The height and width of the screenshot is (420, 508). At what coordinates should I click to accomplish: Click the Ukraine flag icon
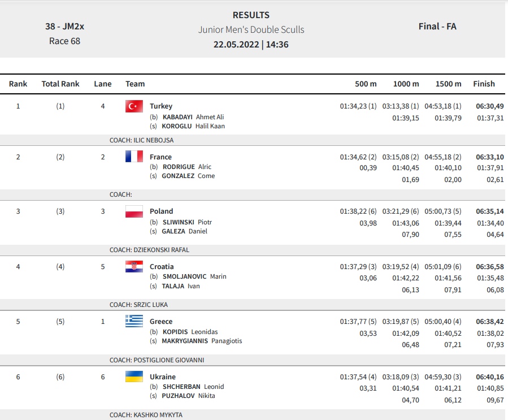pos(134,376)
